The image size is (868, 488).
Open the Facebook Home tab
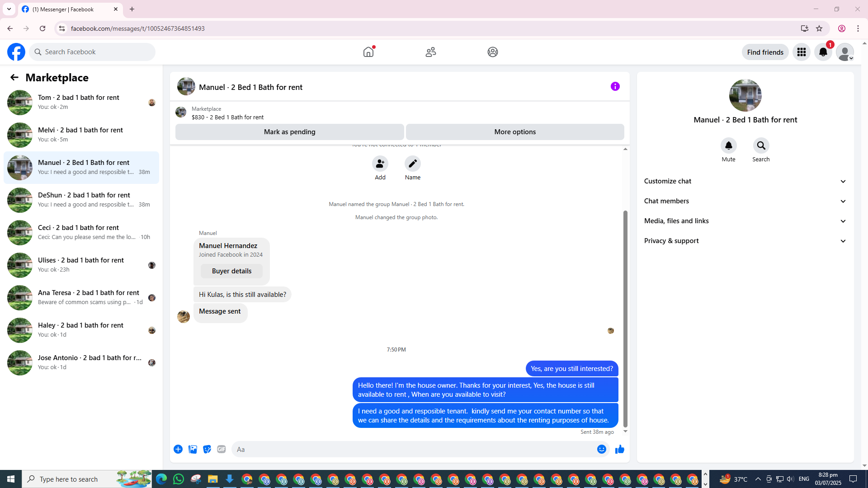pyautogui.click(x=368, y=52)
